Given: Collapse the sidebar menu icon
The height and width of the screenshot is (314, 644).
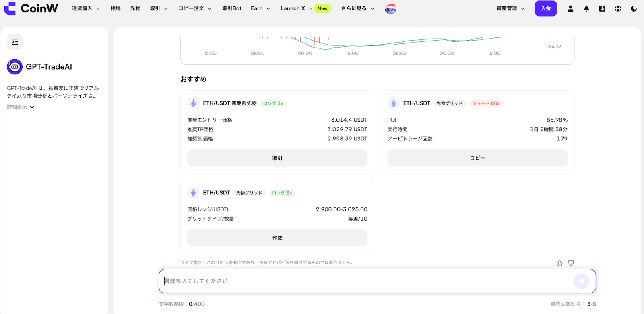Looking at the screenshot, I should click(x=15, y=42).
